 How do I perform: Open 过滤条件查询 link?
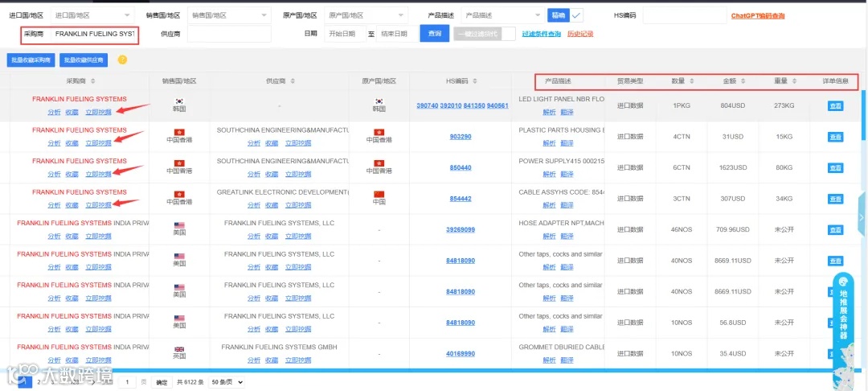tap(542, 34)
